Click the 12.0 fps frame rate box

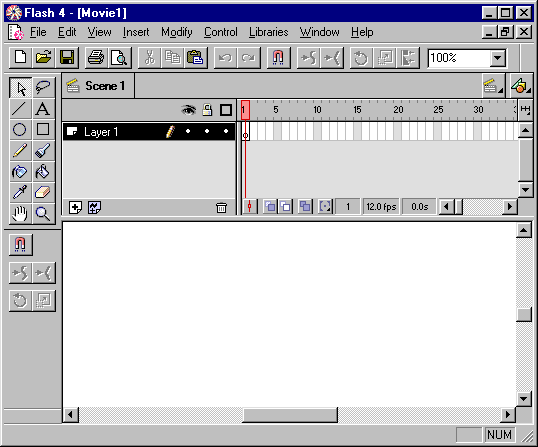pos(381,207)
